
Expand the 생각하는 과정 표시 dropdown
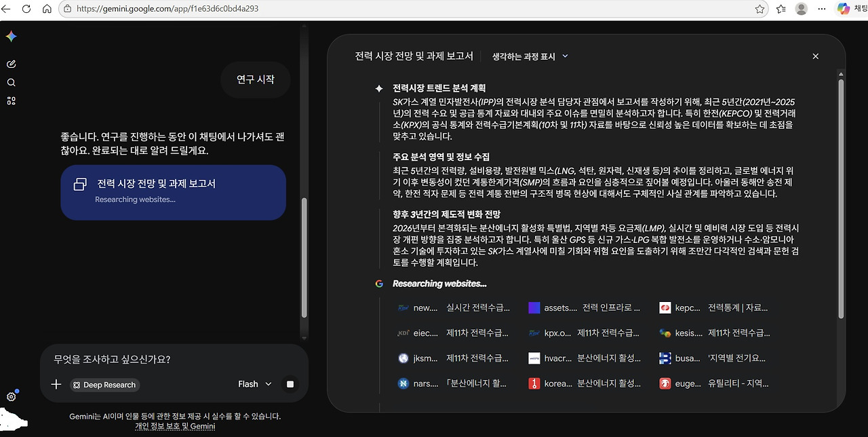coord(530,56)
